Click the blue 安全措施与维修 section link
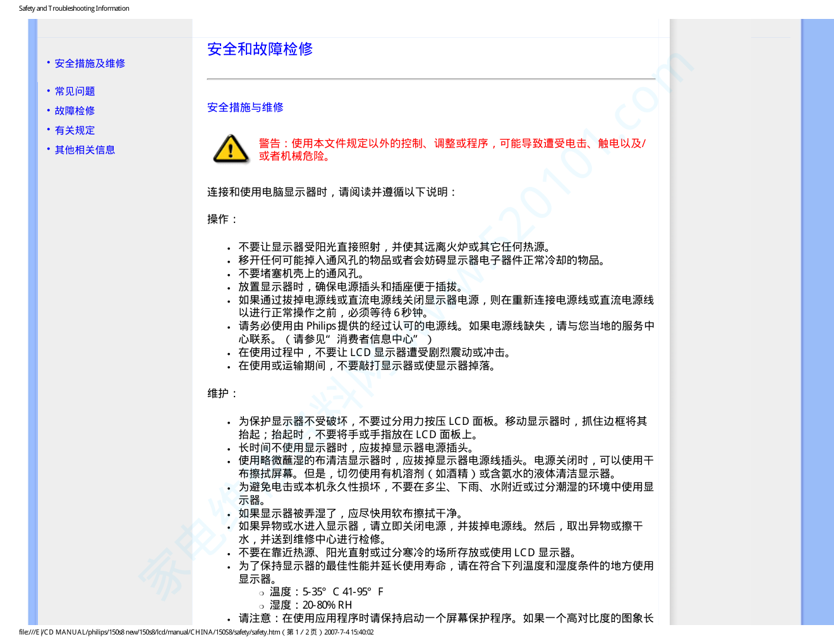834x644 pixels. coord(245,107)
